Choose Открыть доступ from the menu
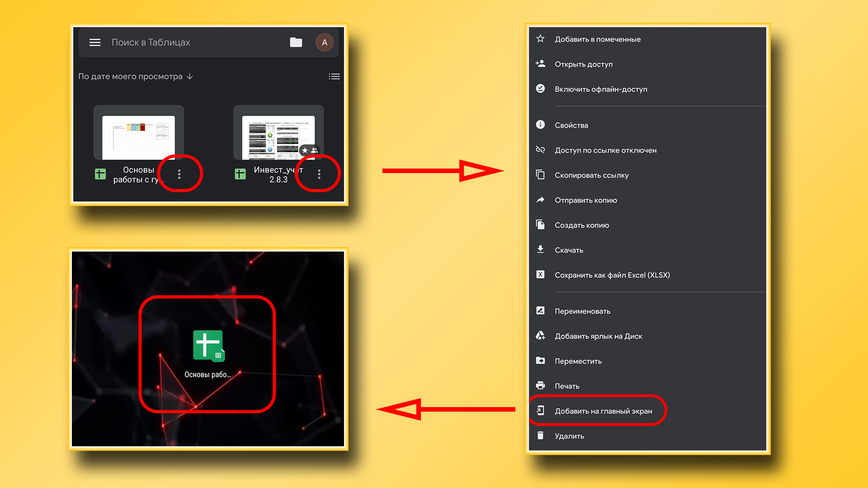 coord(647,64)
